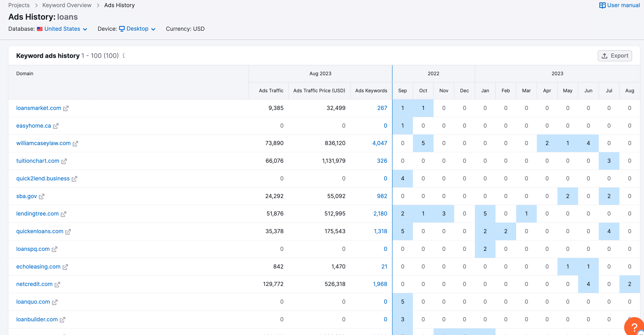Image resolution: width=644 pixels, height=335 pixels.
Task: Click the Export button
Action: [615, 55]
